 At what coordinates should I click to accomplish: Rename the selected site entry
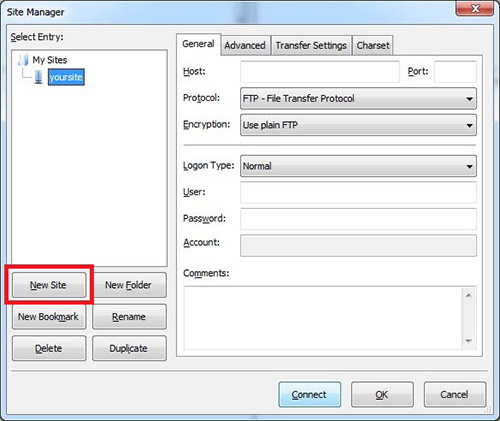point(129,317)
